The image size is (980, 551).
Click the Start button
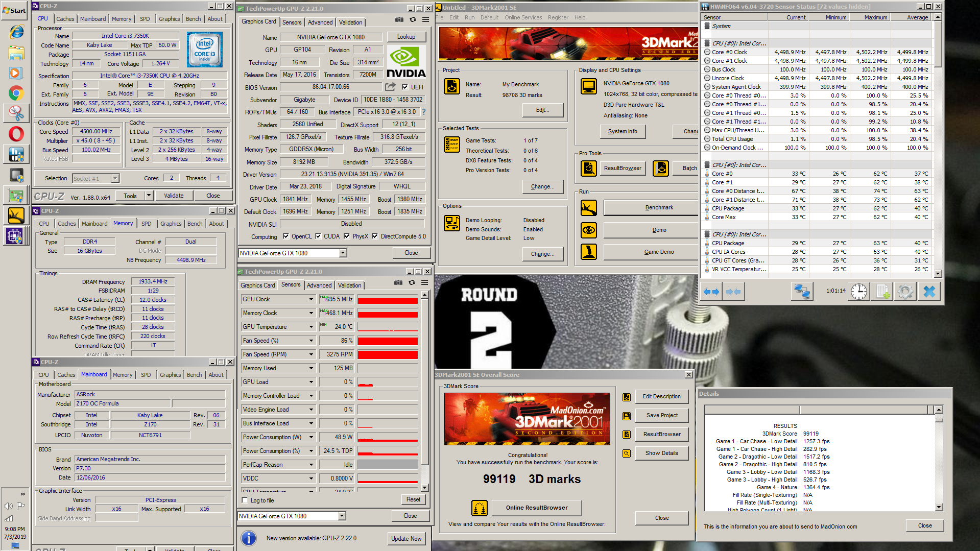coord(15,10)
